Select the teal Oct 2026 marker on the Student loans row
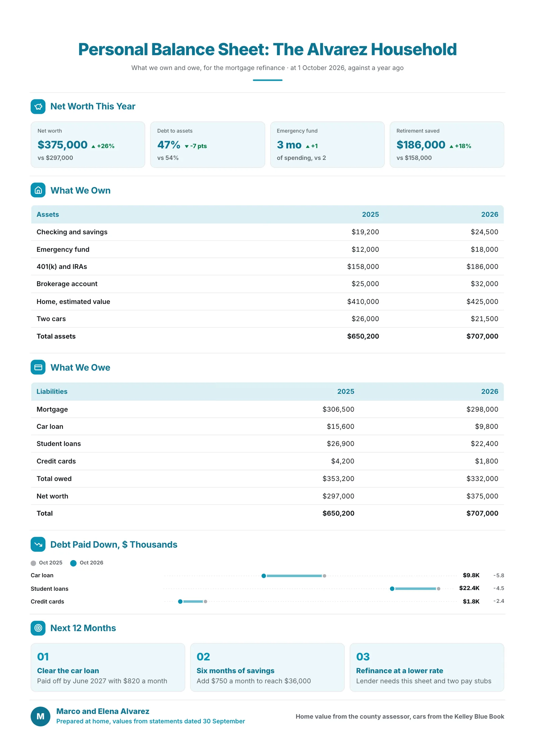Screen dimensions: 535x756 pyautogui.click(x=392, y=589)
